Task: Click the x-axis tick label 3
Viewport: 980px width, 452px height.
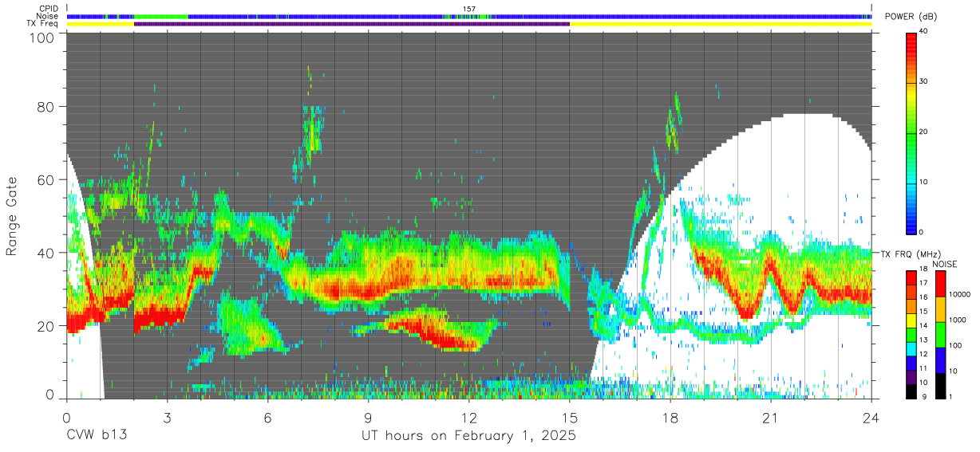Action: (167, 418)
